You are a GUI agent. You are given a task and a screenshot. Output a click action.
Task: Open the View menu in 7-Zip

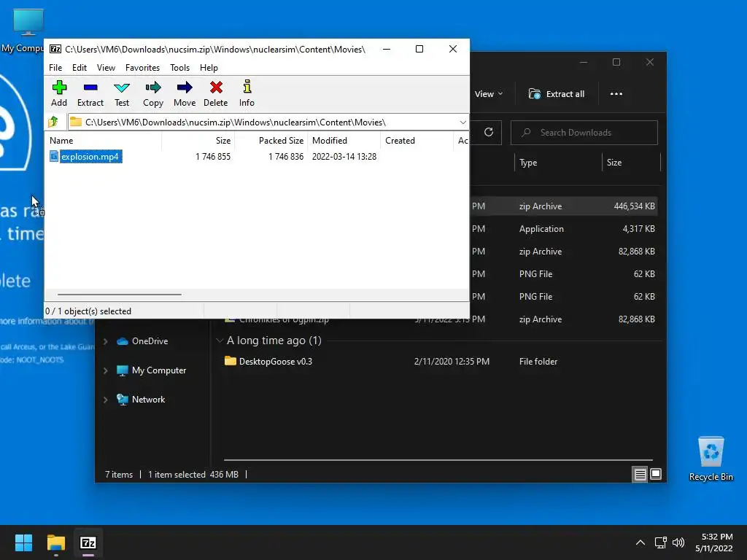pyautogui.click(x=106, y=68)
